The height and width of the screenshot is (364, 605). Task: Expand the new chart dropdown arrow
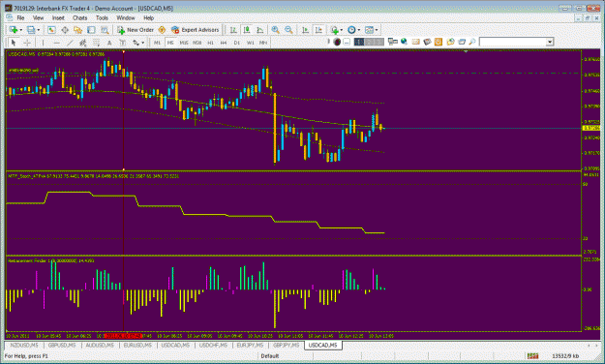[x=21, y=30]
